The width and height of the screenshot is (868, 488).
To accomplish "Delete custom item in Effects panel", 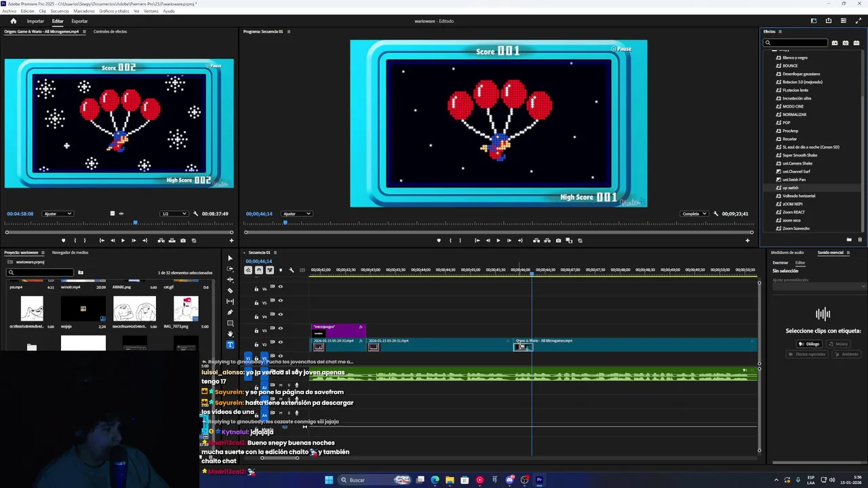I will pyautogui.click(x=860, y=239).
